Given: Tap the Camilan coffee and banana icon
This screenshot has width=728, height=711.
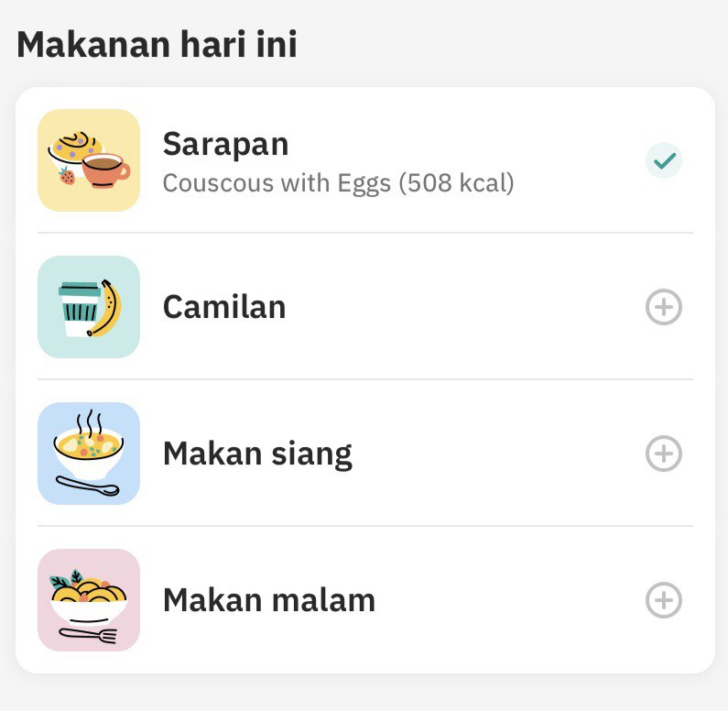Looking at the screenshot, I should click(x=89, y=307).
